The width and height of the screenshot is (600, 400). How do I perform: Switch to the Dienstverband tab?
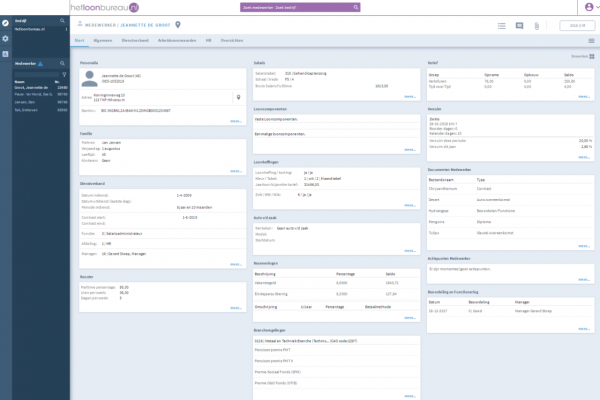tap(133, 42)
